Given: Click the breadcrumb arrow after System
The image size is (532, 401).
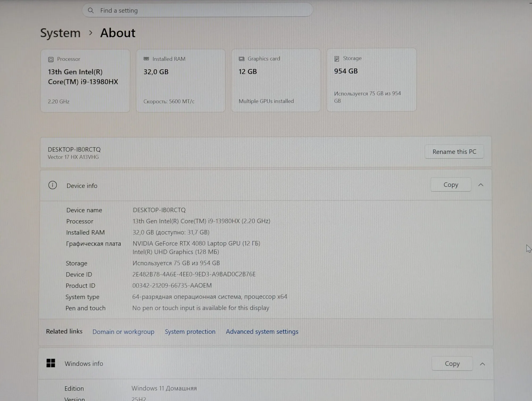Looking at the screenshot, I should pos(91,33).
